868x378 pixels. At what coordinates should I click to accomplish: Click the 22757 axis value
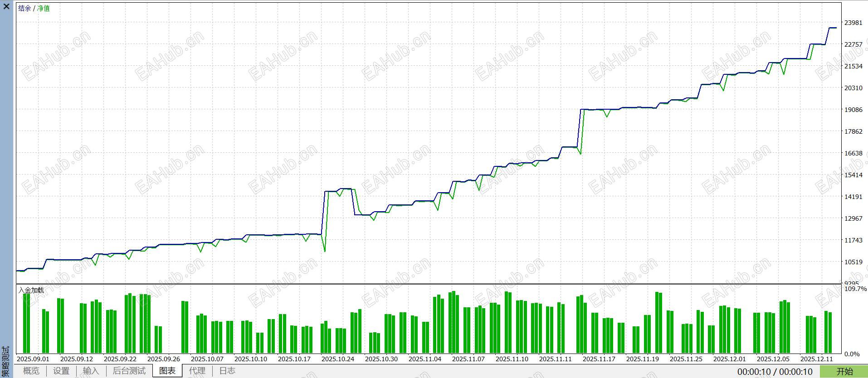click(853, 44)
